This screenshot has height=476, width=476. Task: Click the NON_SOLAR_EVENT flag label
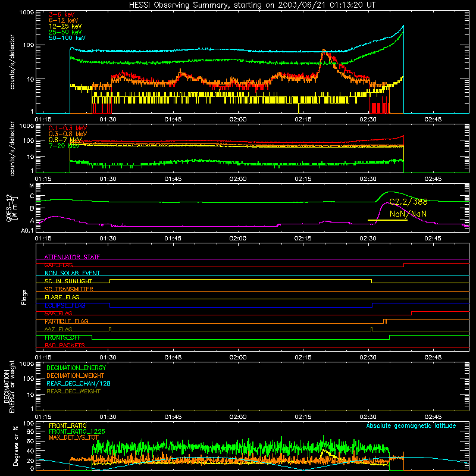click(72, 273)
